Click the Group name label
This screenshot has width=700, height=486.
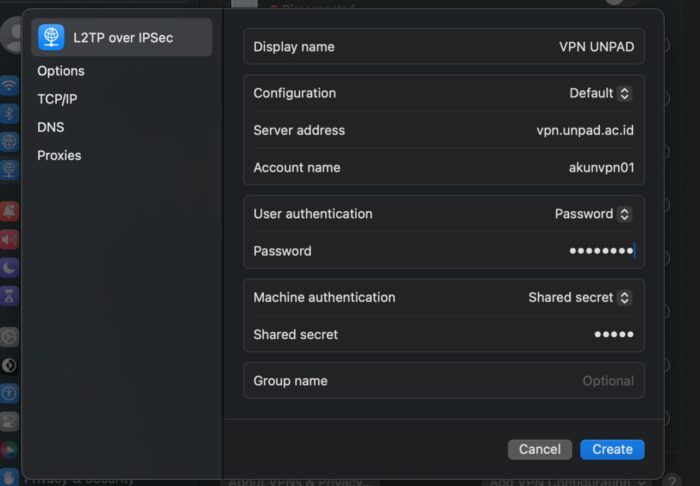[x=291, y=381]
